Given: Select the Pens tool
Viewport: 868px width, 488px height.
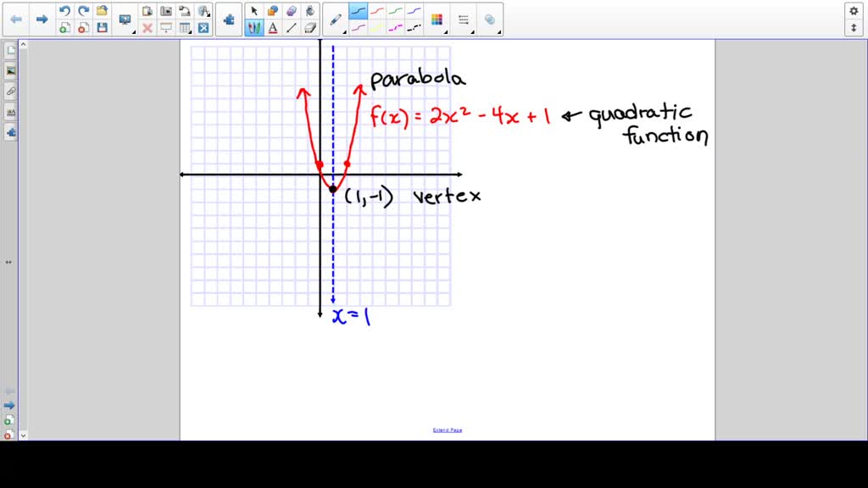Looking at the screenshot, I should (x=253, y=26).
